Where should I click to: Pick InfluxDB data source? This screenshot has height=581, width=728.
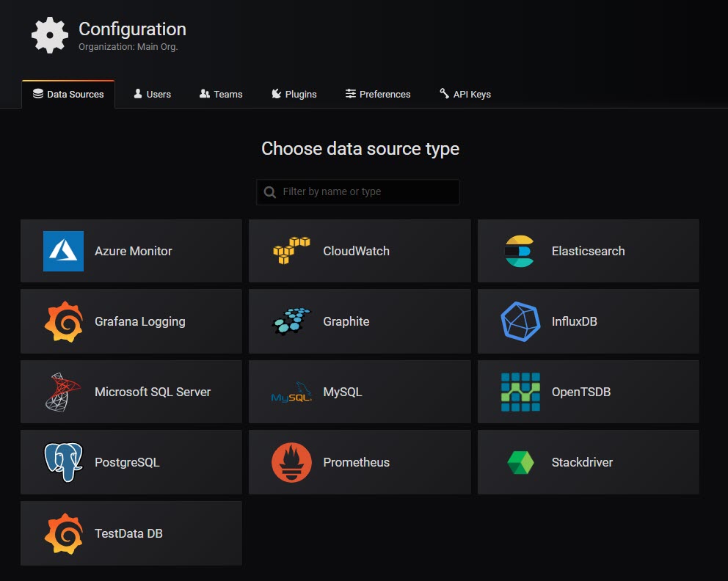point(589,321)
